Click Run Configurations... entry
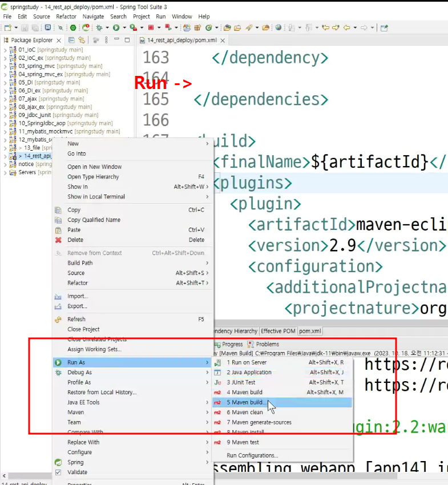 (282, 455)
